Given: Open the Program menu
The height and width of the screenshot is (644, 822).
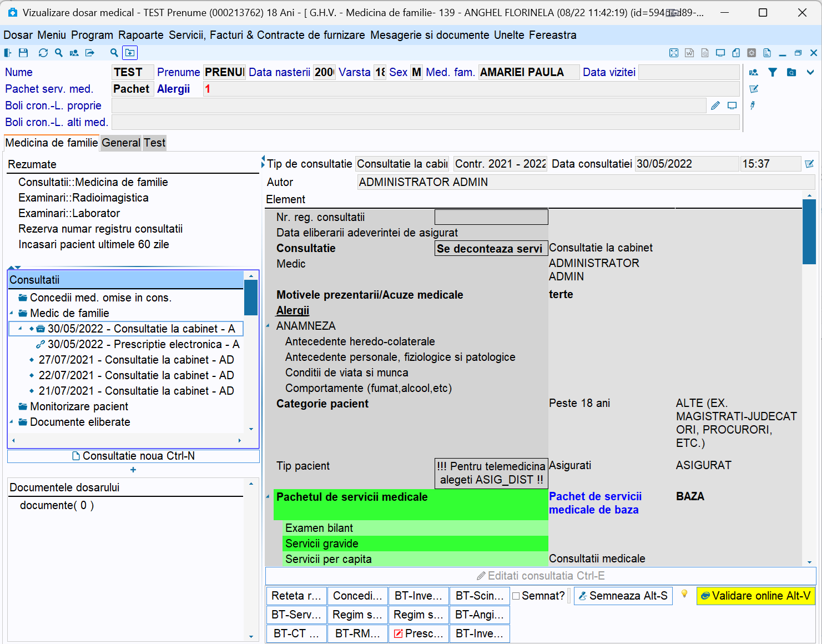Looking at the screenshot, I should tap(92, 35).
